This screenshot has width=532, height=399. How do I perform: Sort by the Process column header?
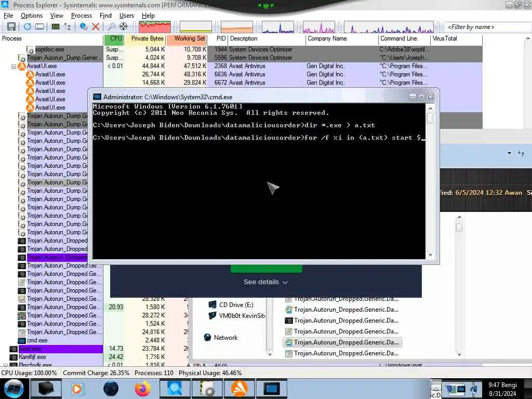pyautogui.click(x=51, y=38)
